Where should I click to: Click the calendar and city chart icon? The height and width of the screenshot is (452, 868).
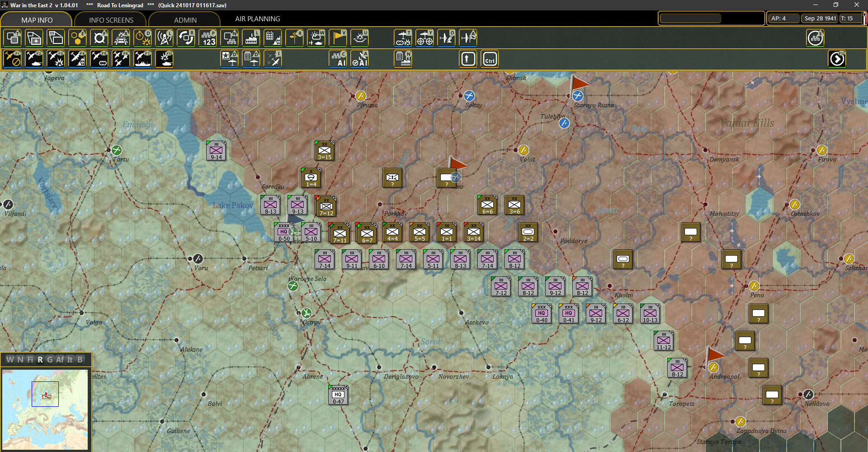coord(273,38)
